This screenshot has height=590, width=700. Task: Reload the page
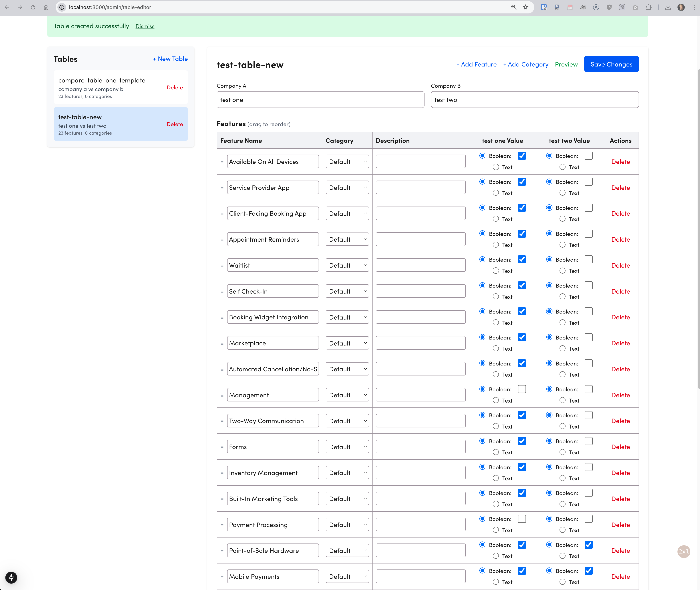(33, 7)
